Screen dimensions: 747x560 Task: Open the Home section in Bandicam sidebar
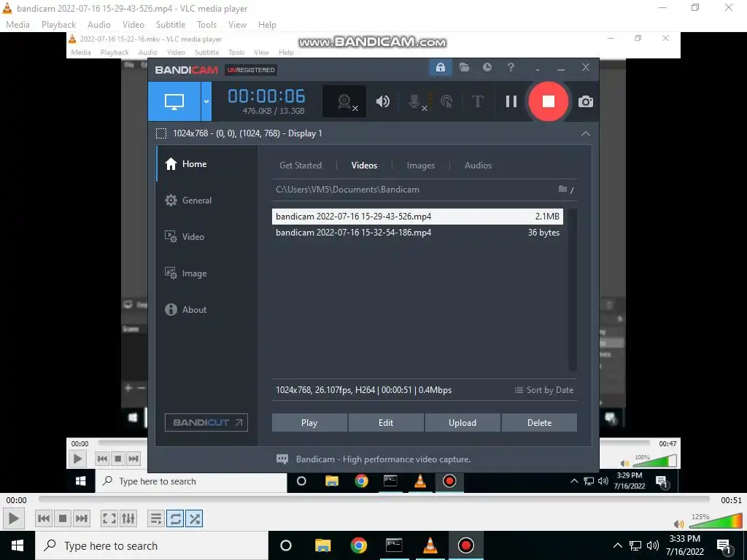pyautogui.click(x=206, y=164)
